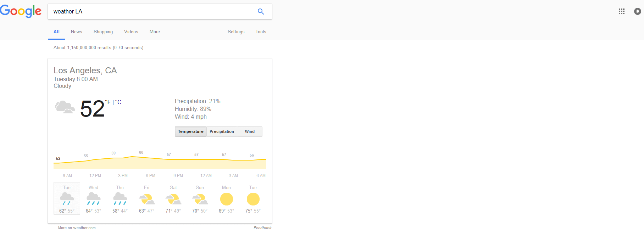Click the blue search magnifier icon
644x237 pixels.
pos(261,11)
